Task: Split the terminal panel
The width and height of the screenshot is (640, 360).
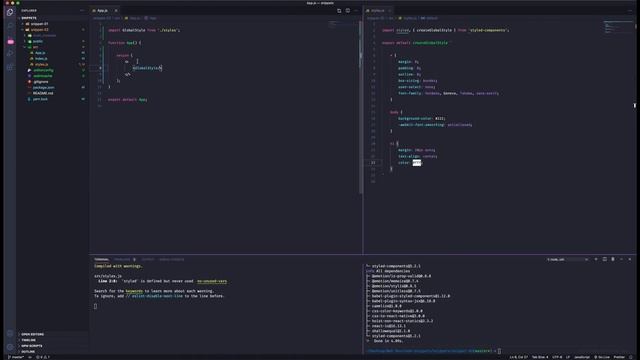Action: coord(604,259)
